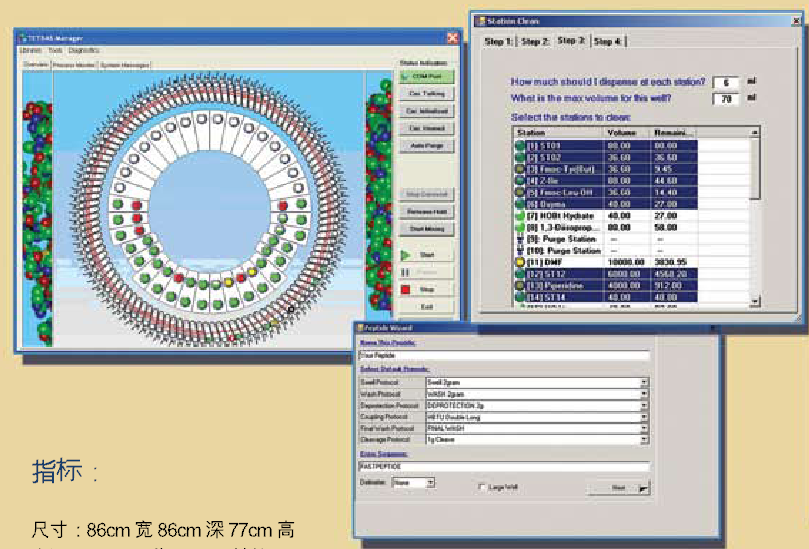Click the station icon for [2] ST02
Screen dimensions: 809x549
[520, 157]
